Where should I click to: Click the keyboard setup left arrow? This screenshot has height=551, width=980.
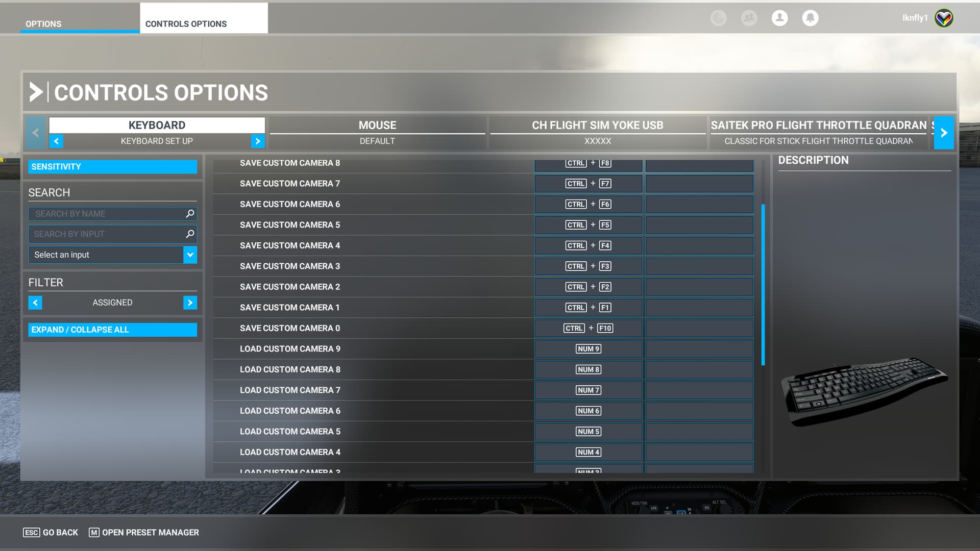[x=57, y=141]
